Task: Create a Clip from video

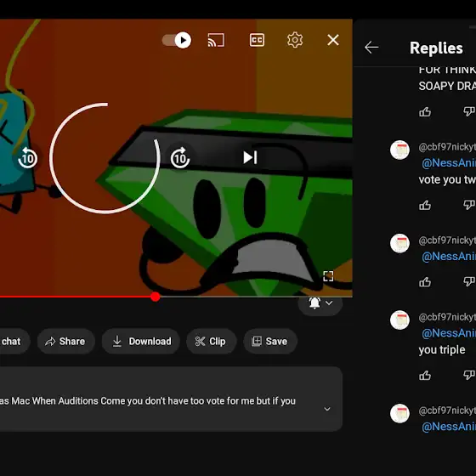Action: tap(211, 341)
